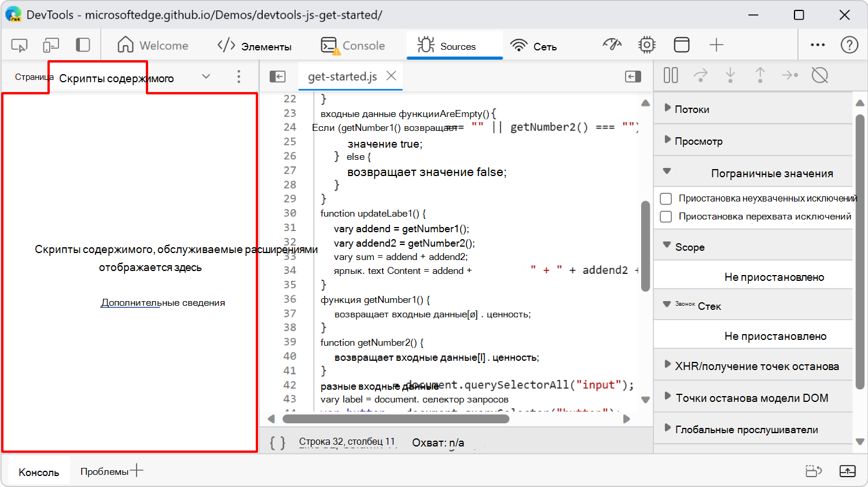868x487 pixels.
Task: Click the debugger pane vertical scrollbar
Action: [x=860, y=252]
